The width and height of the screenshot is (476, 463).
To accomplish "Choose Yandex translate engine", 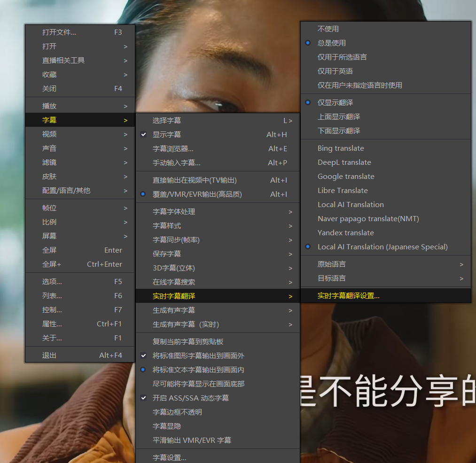I will 385,233.
